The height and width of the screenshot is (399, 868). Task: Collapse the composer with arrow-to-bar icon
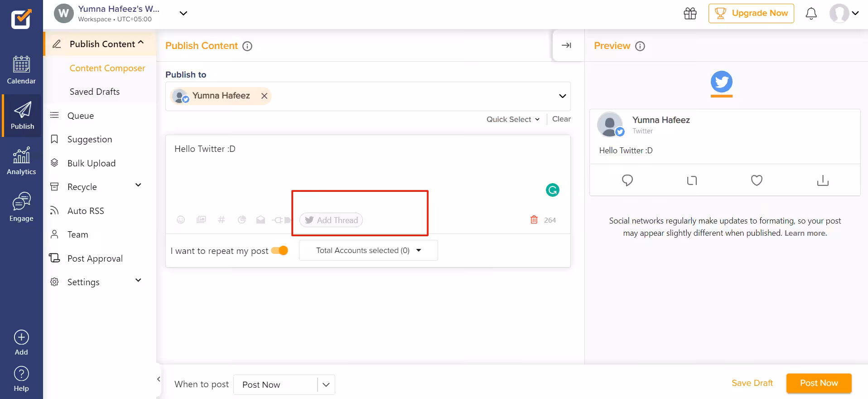coord(566,45)
